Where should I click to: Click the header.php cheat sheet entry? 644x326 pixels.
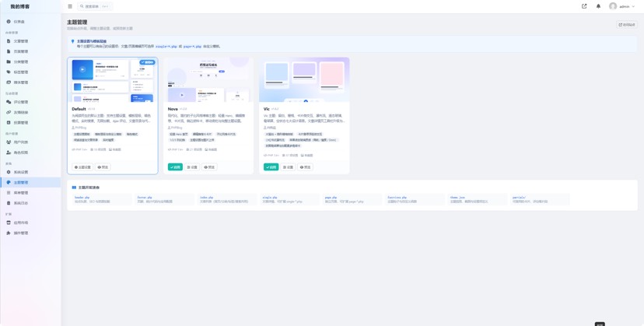(x=102, y=199)
